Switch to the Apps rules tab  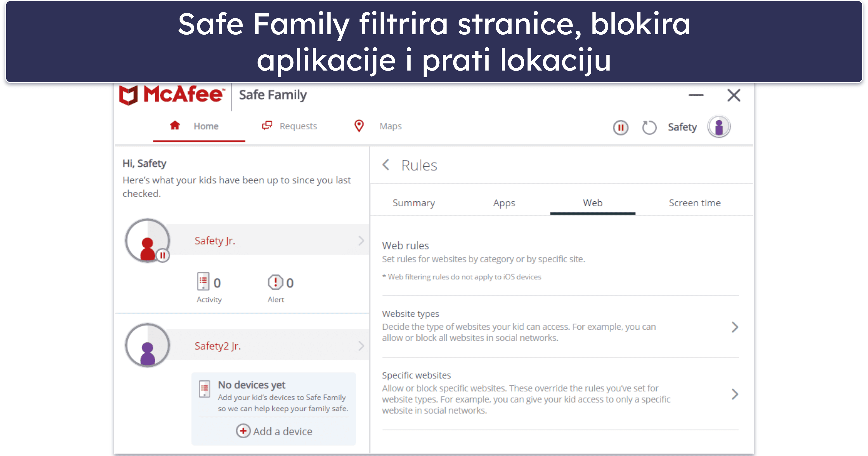coord(504,203)
